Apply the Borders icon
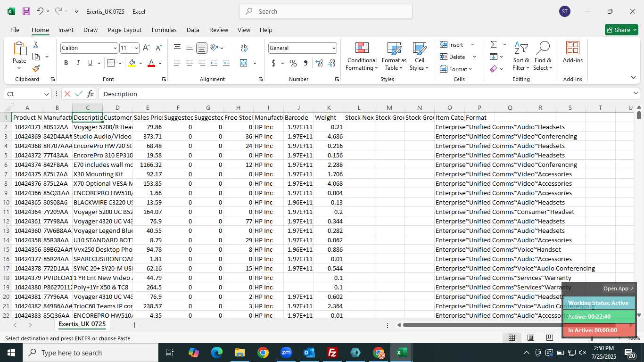 tap(111, 63)
